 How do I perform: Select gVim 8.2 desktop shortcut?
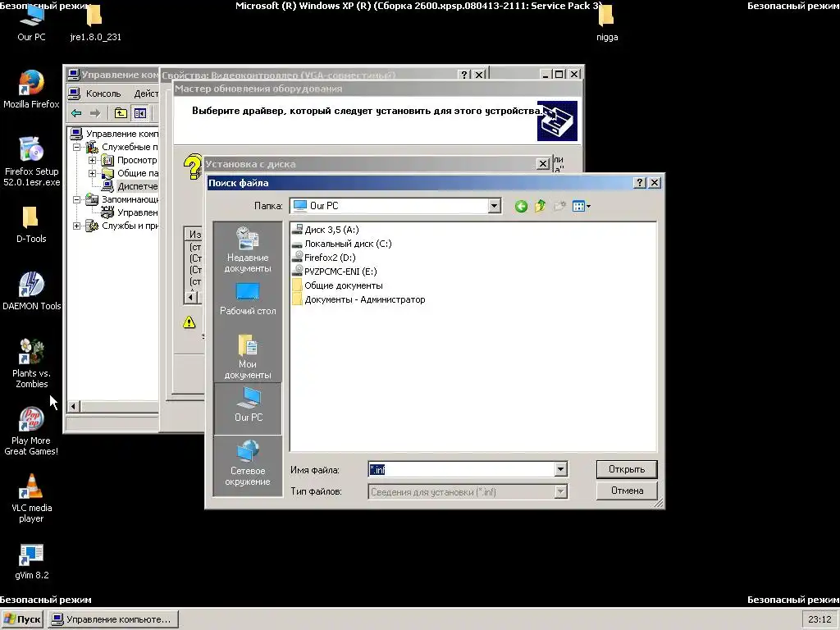[x=31, y=562]
